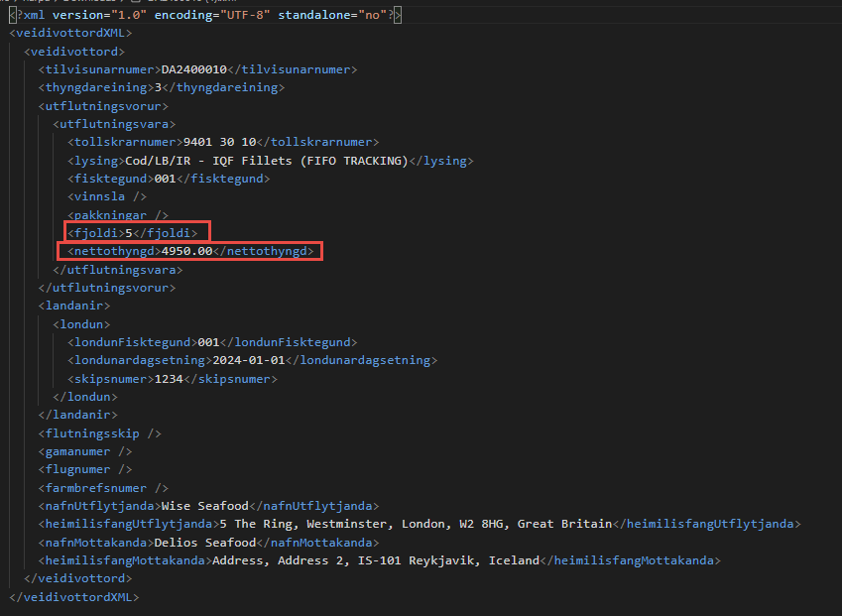Click the empty gamanumer tag
This screenshot has height=616, width=842.
[84, 451]
